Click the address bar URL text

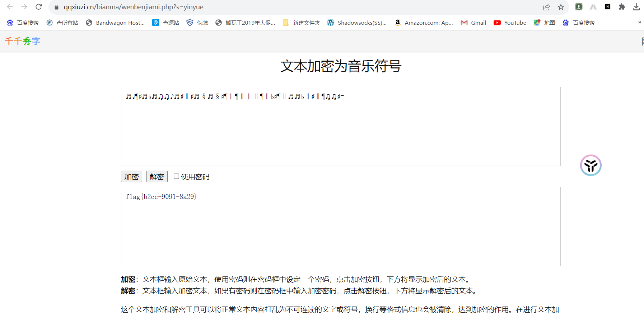pyautogui.click(x=134, y=7)
